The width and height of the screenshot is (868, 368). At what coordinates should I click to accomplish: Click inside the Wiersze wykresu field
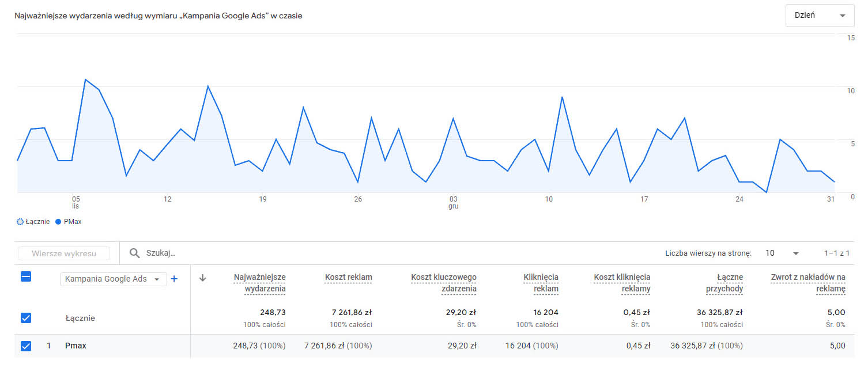[64, 253]
